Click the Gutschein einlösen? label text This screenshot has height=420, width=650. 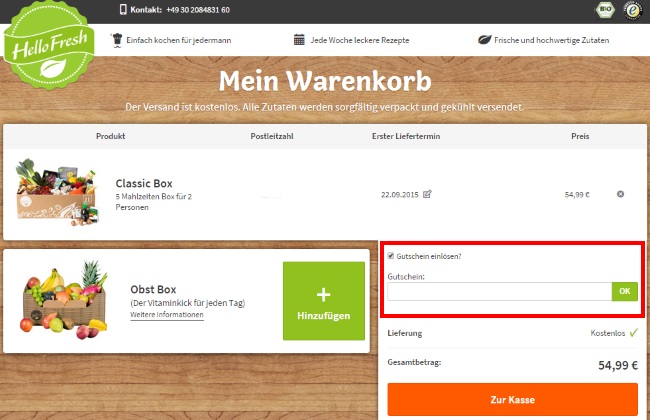point(429,256)
